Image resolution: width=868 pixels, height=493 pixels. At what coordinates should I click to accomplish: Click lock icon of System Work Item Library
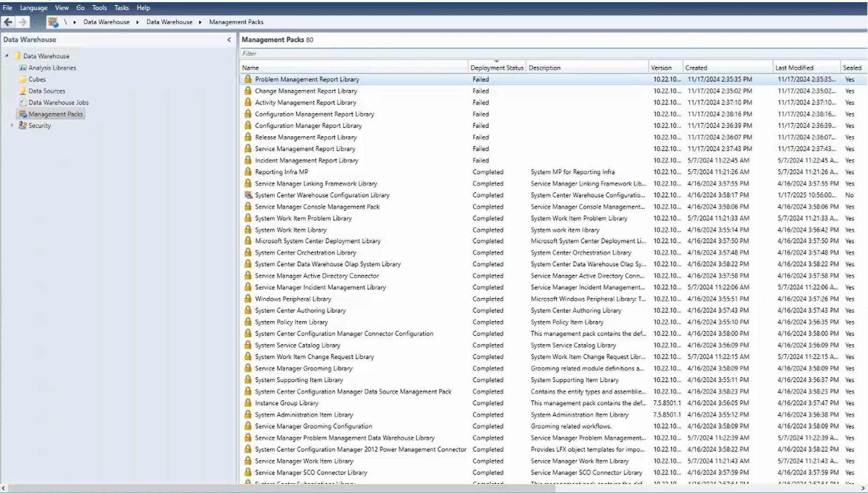pos(248,230)
